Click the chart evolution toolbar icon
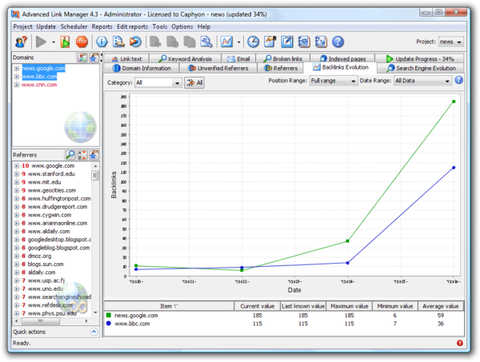The image size is (480, 362). pos(227,42)
